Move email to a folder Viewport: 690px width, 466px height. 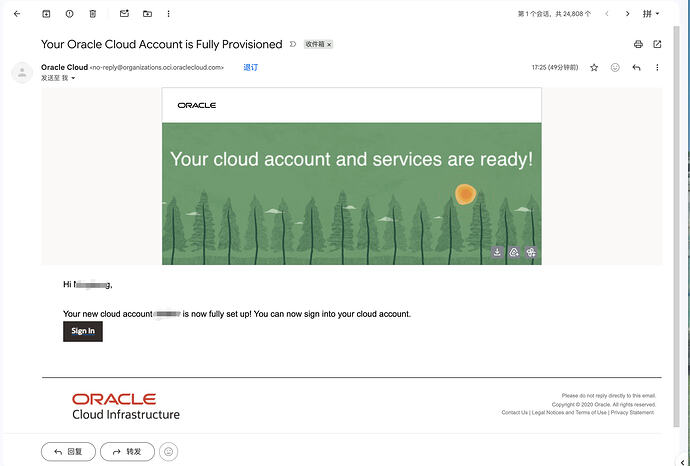[147, 14]
